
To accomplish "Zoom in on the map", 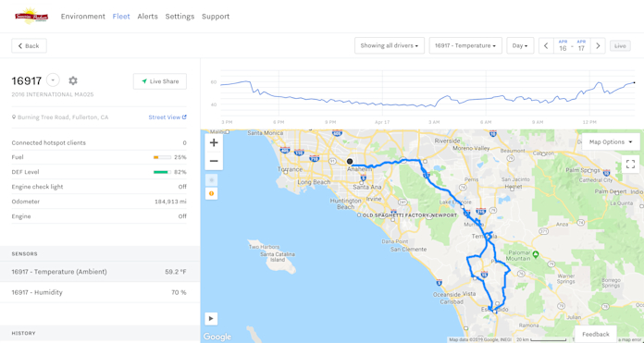I will [214, 142].
